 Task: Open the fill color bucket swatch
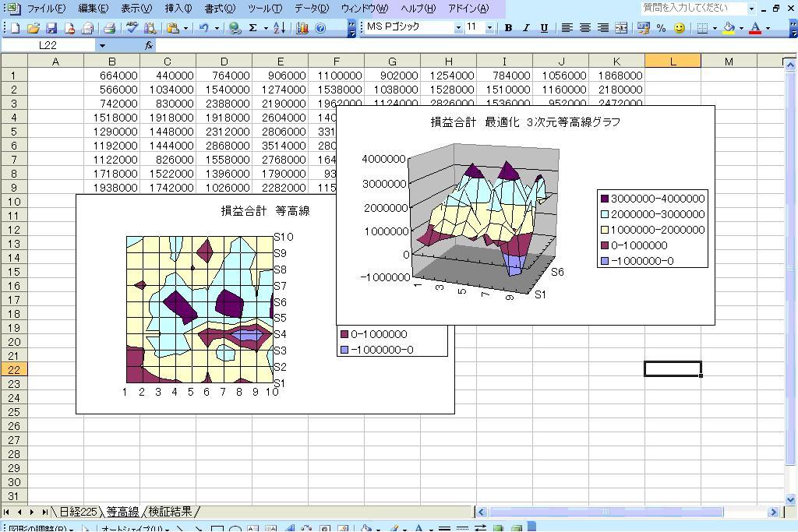[x=729, y=28]
